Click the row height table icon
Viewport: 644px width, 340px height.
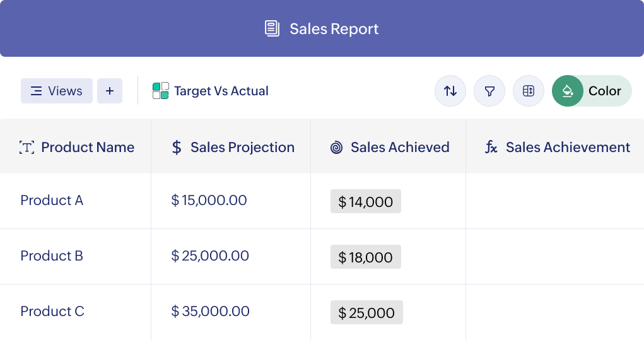pyautogui.click(x=529, y=91)
